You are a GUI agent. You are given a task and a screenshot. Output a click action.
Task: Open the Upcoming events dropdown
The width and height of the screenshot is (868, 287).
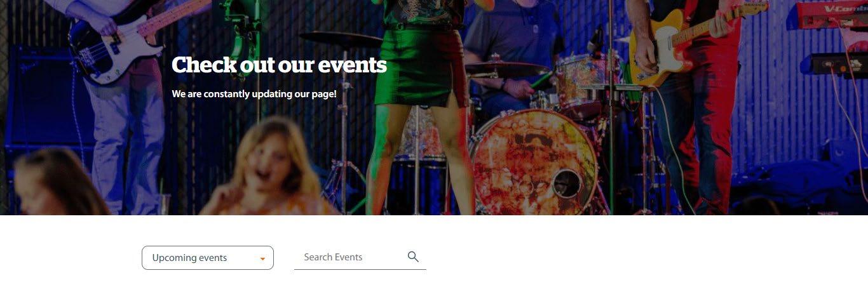[208, 258]
